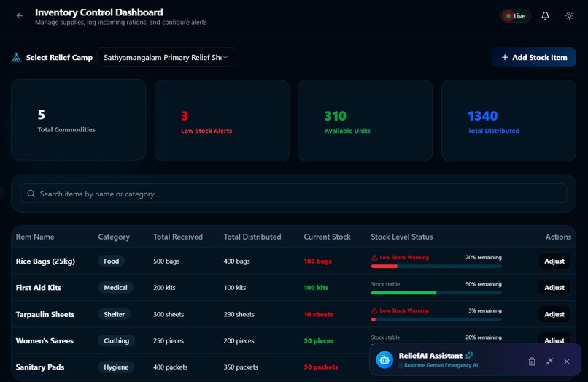The height and width of the screenshot is (382, 588).
Task: Open the Total Distributed card
Action: tap(509, 121)
